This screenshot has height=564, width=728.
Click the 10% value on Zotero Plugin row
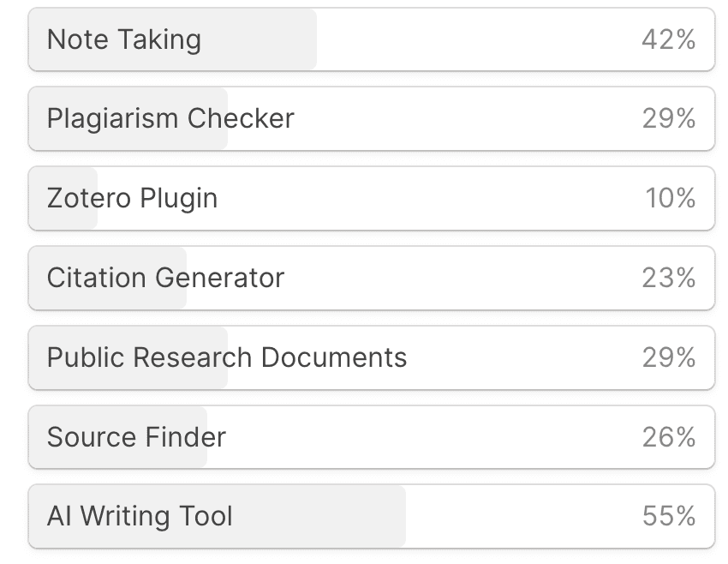pos(670,199)
